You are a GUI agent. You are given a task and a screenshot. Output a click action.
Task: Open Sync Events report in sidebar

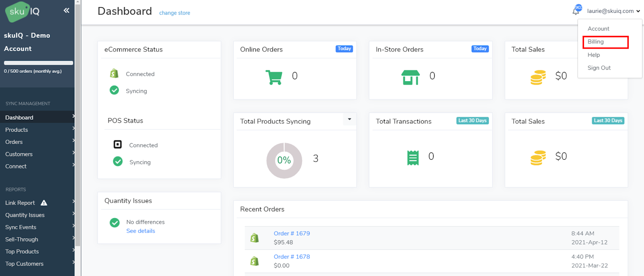(21, 227)
